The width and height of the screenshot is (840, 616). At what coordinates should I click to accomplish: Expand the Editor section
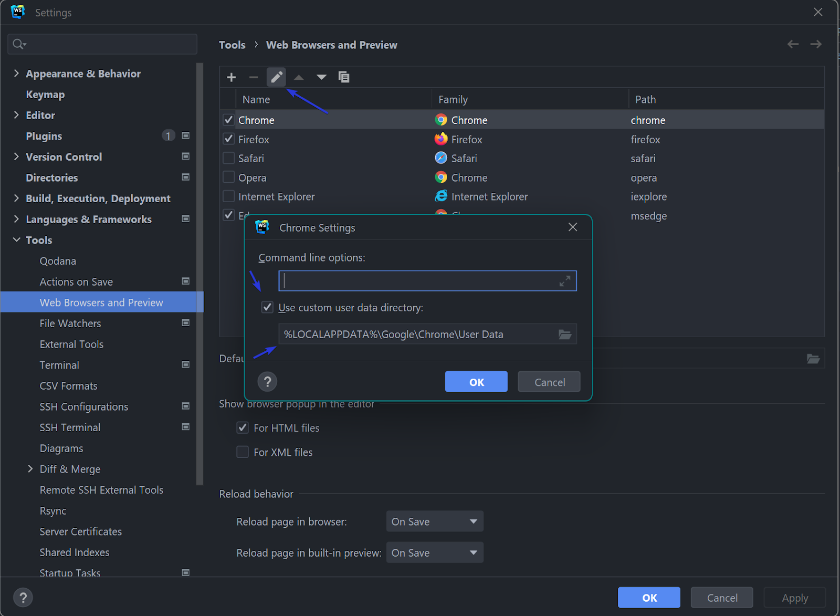tap(16, 115)
